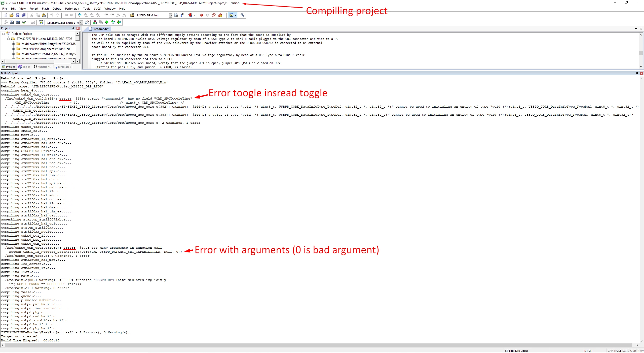
Task: Switch to the Functions tab
Action: (x=42, y=67)
